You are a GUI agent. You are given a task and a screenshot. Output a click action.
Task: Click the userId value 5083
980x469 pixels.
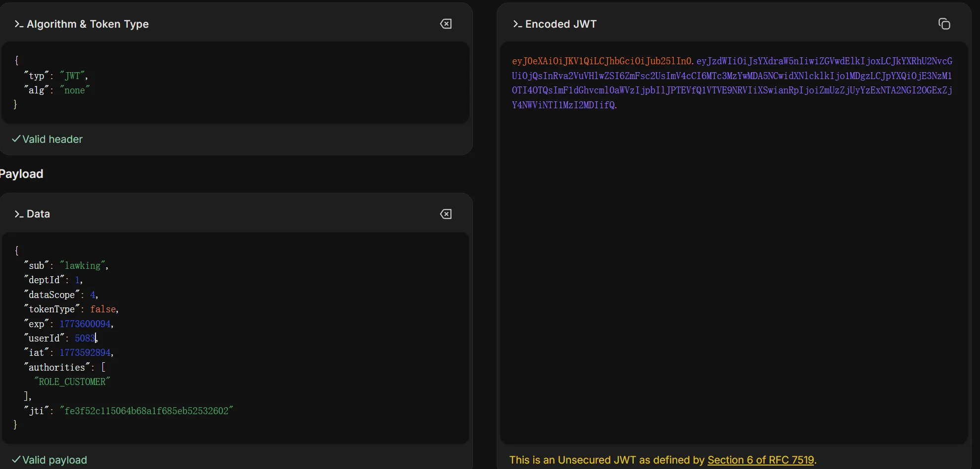click(x=84, y=338)
